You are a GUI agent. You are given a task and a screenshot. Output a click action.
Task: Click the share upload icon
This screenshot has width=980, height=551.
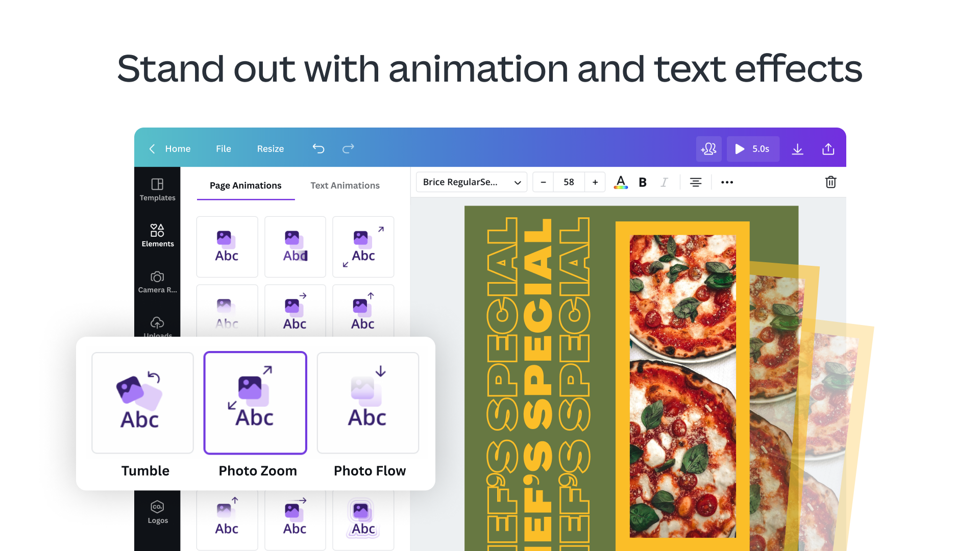pyautogui.click(x=828, y=149)
